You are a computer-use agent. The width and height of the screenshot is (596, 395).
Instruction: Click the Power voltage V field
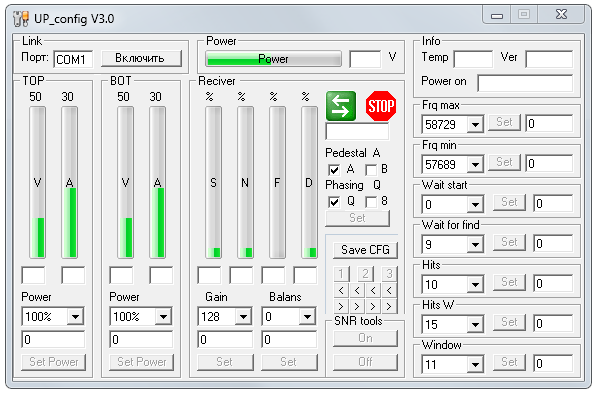pos(365,59)
